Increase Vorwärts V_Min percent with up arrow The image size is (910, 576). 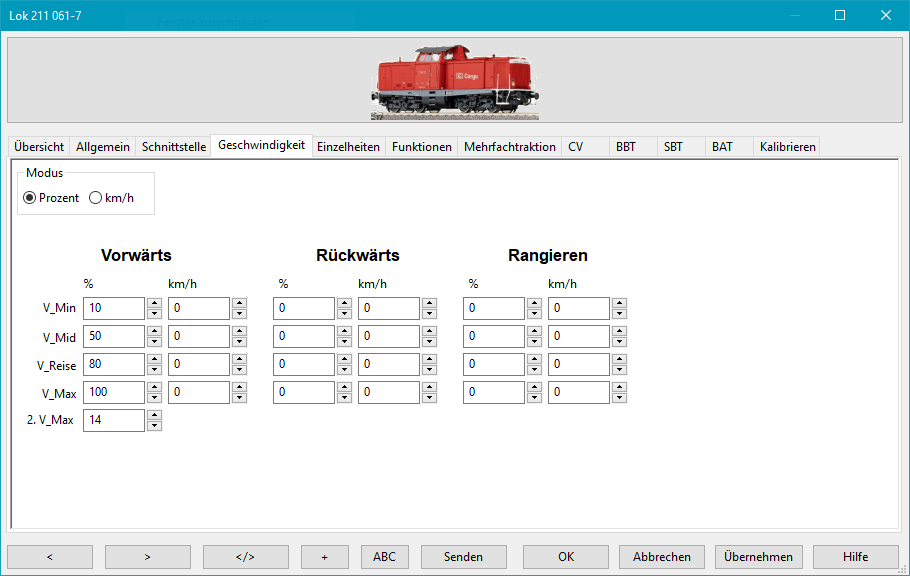154,303
